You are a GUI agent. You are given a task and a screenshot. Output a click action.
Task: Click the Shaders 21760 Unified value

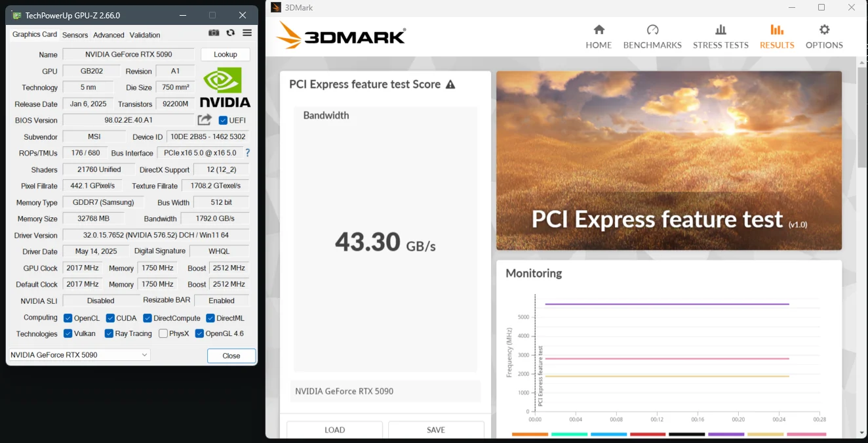coord(99,169)
